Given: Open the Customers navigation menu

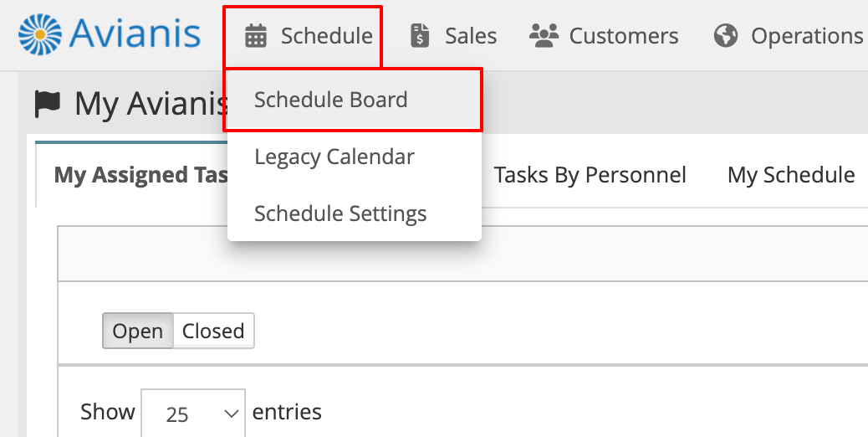Looking at the screenshot, I should pyautogui.click(x=604, y=36).
